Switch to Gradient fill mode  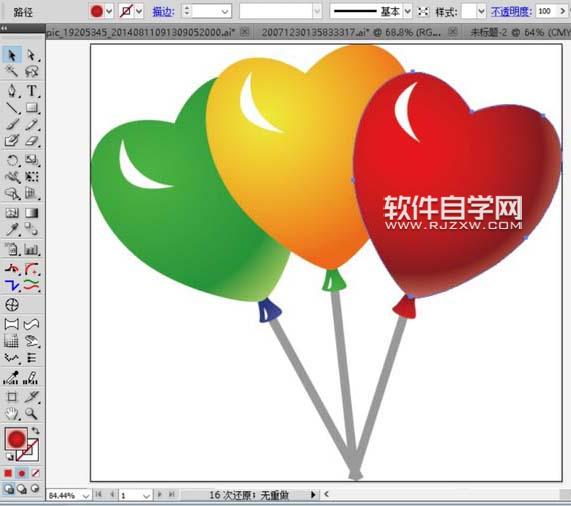tap(22, 473)
